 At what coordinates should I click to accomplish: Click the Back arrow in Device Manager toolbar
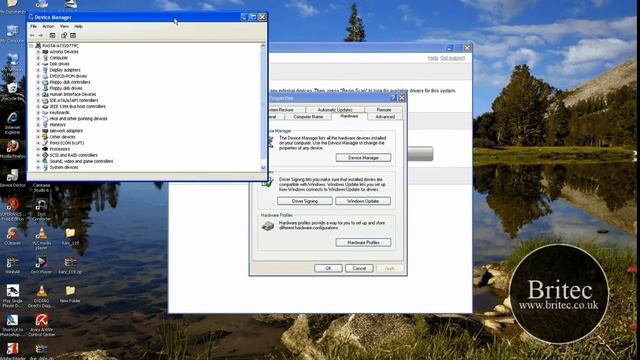click(32, 36)
